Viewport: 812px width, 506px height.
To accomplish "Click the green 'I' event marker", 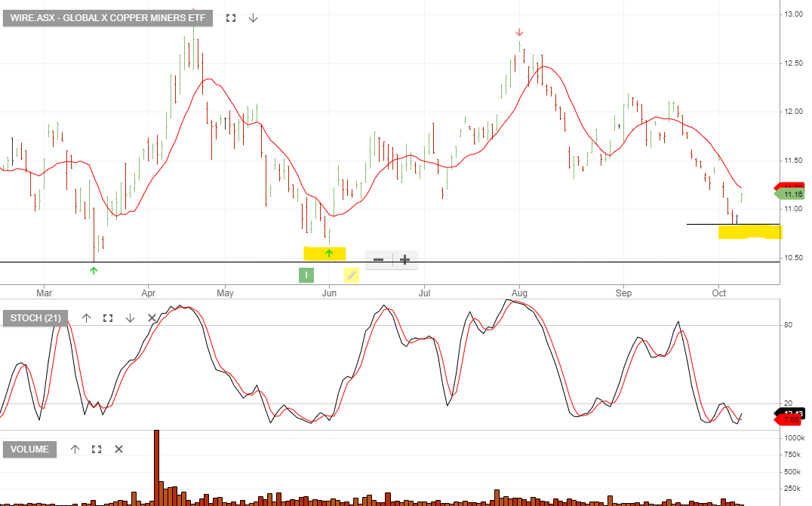I will (x=306, y=275).
